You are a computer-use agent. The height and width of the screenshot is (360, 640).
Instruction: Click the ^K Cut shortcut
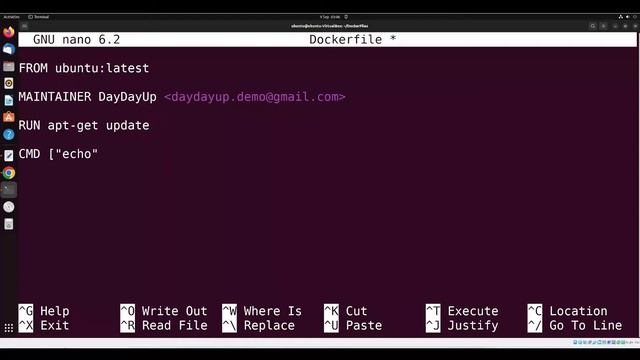coord(346,311)
